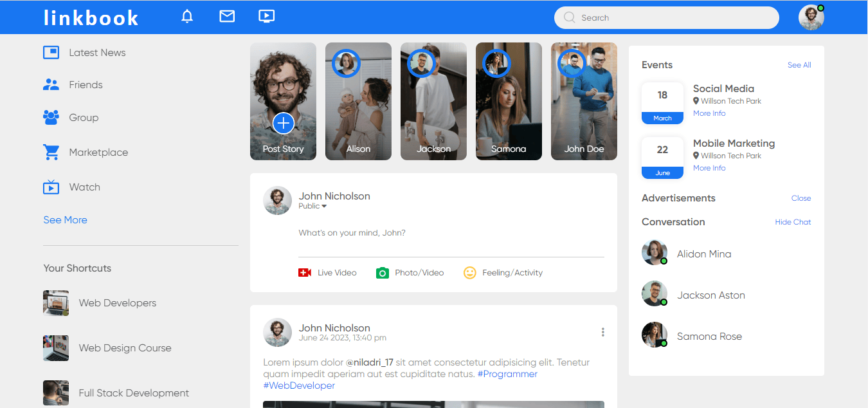Screen dimensions: 868x408
Task: Open the messages envelope icon
Action: point(227,16)
